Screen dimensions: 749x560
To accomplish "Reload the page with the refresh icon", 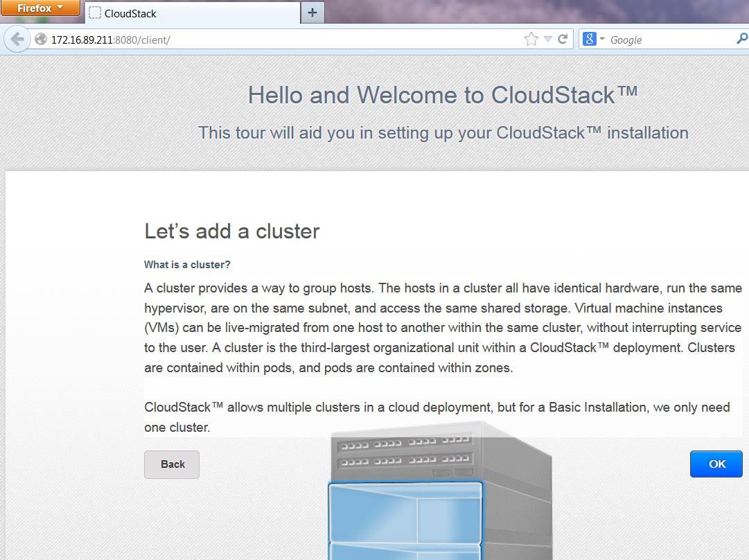I will 563,40.
